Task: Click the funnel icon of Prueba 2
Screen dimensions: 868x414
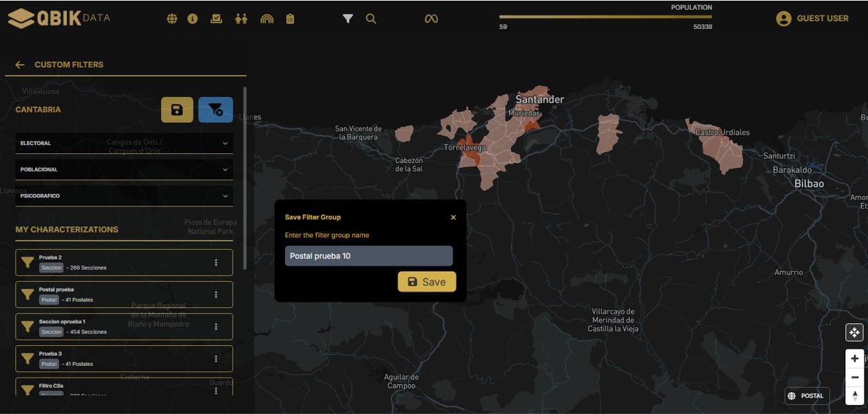Action: 28,262
